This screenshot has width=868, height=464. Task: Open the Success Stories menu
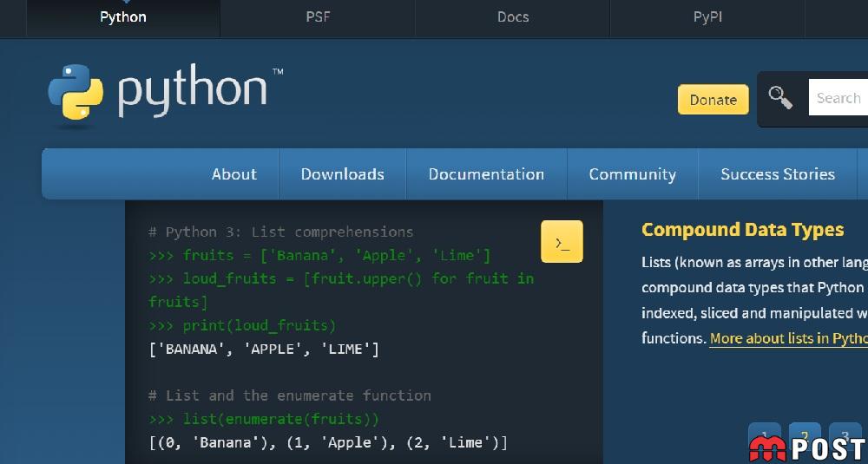click(x=777, y=174)
